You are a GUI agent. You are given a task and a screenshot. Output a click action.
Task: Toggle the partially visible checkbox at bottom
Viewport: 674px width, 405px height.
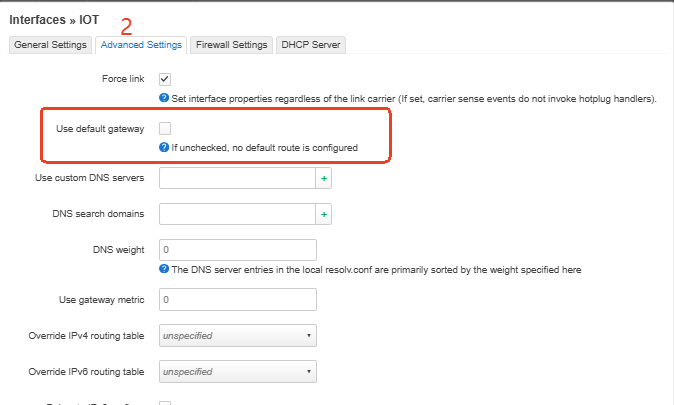coord(165,403)
